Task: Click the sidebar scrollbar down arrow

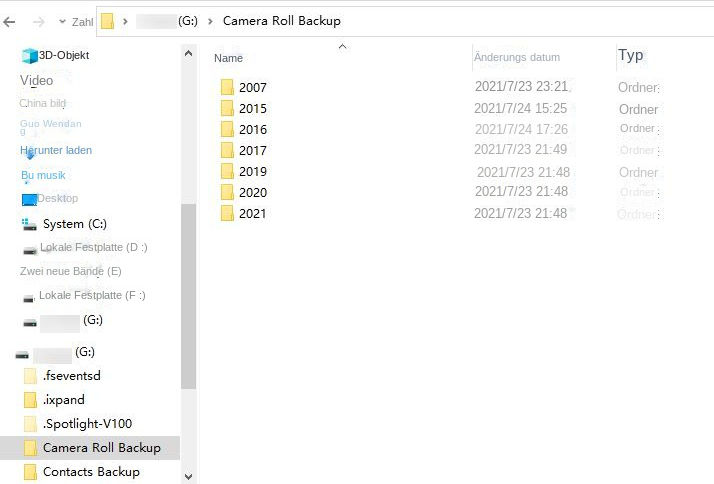Action: (x=189, y=476)
